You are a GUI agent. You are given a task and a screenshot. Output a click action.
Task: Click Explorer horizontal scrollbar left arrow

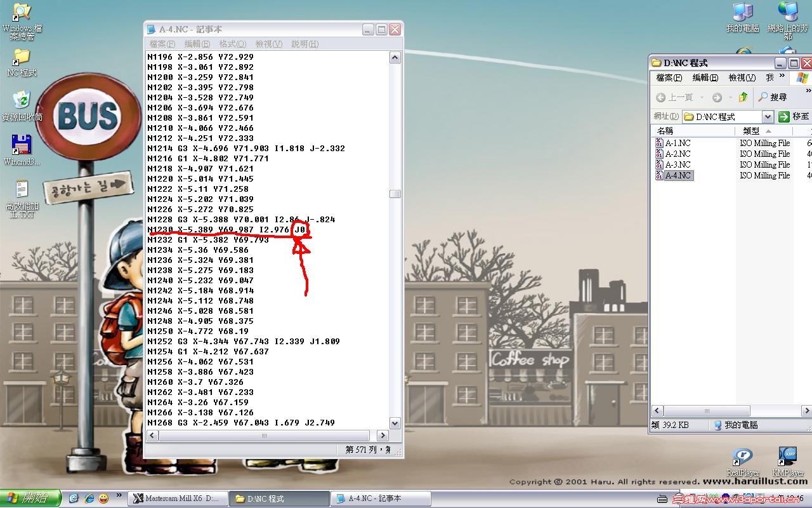click(658, 411)
